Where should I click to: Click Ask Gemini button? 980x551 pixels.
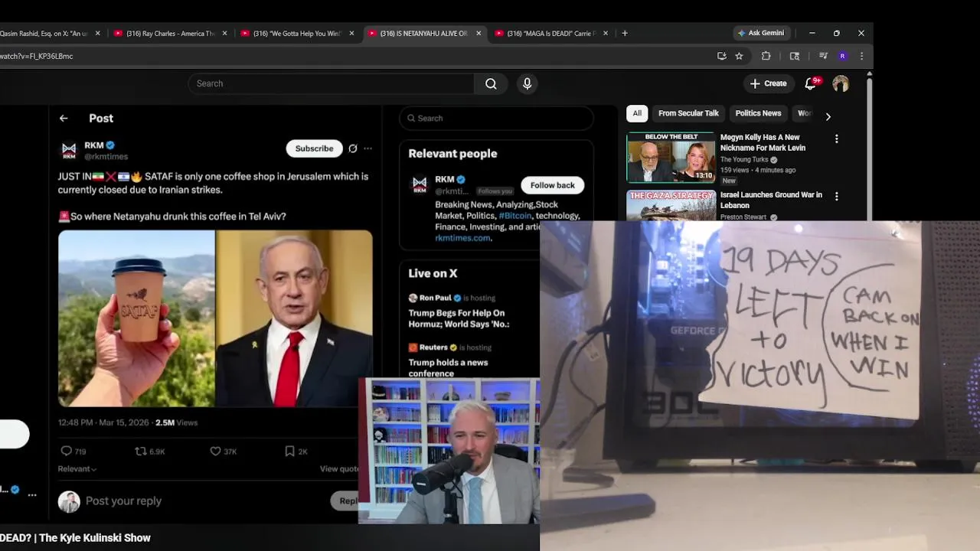tap(760, 33)
